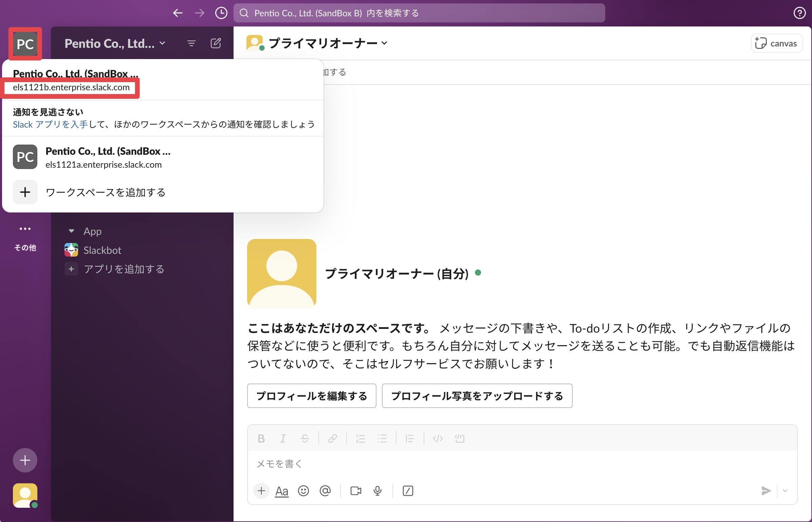Viewport: 812px width, 522px height.
Task: Follow the Slack アプリを入手 link
Action: pos(50,124)
